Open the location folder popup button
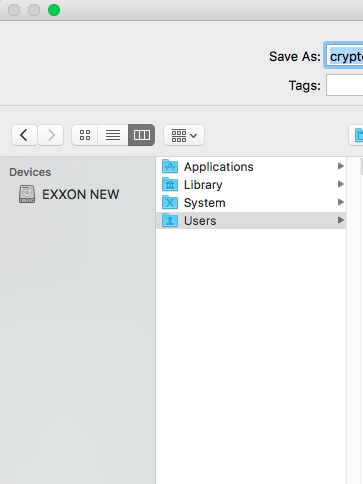363x484 pixels. pyautogui.click(x=356, y=135)
